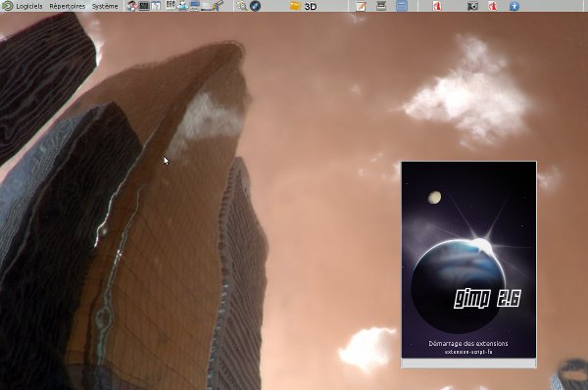Click the scanner launcher icon
This screenshot has width=588, height=390.
[381, 6]
